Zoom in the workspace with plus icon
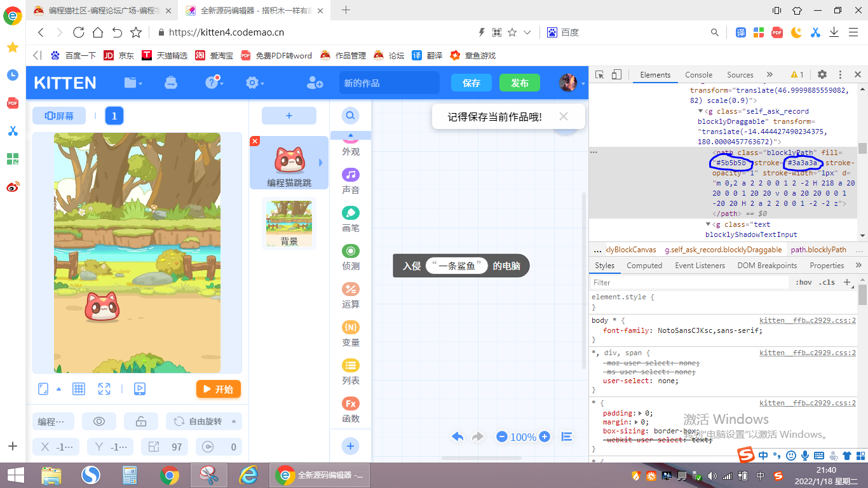Screen dimensions: 868x488 545,437
